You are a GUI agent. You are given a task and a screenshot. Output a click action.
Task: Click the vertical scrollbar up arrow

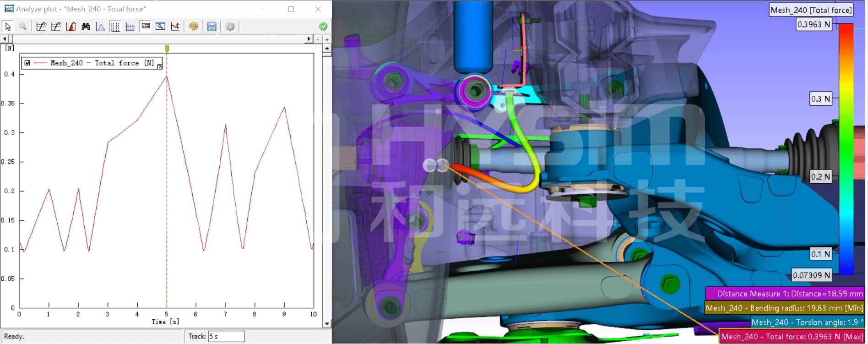coord(327,48)
